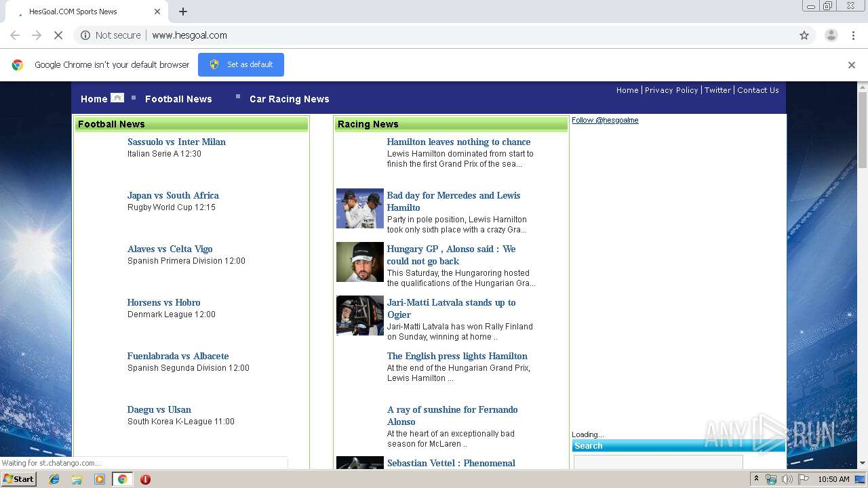868x488 pixels.
Task: Open the Sassuolo vs Inter Milan match
Action: click(176, 142)
